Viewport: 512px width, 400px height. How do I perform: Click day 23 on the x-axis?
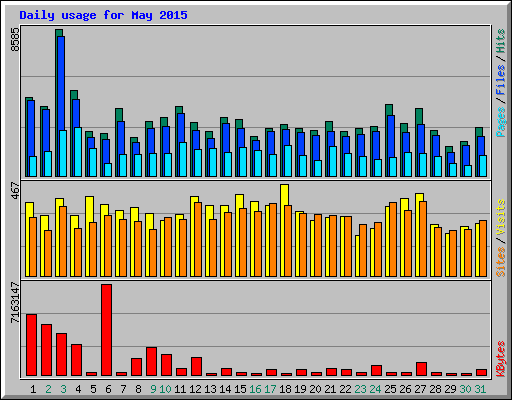[x=360, y=389]
